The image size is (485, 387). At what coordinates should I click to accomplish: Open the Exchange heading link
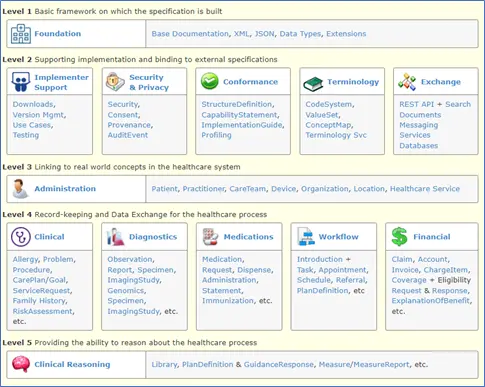441,82
